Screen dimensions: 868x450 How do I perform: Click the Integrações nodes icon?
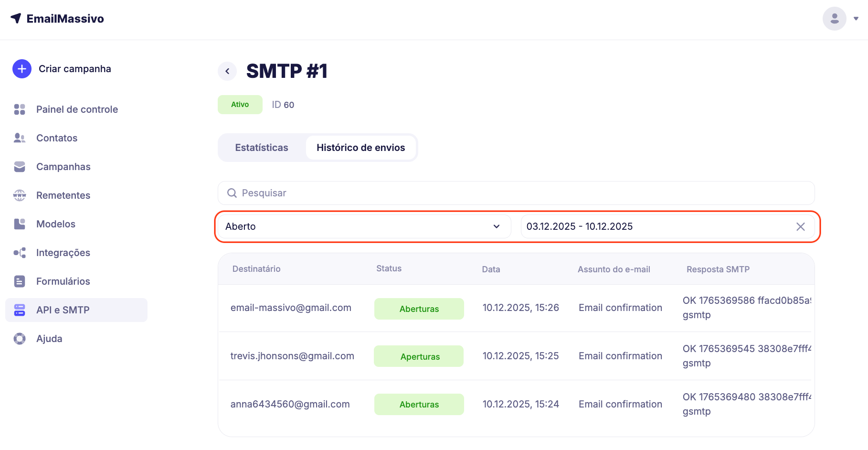[20, 253]
